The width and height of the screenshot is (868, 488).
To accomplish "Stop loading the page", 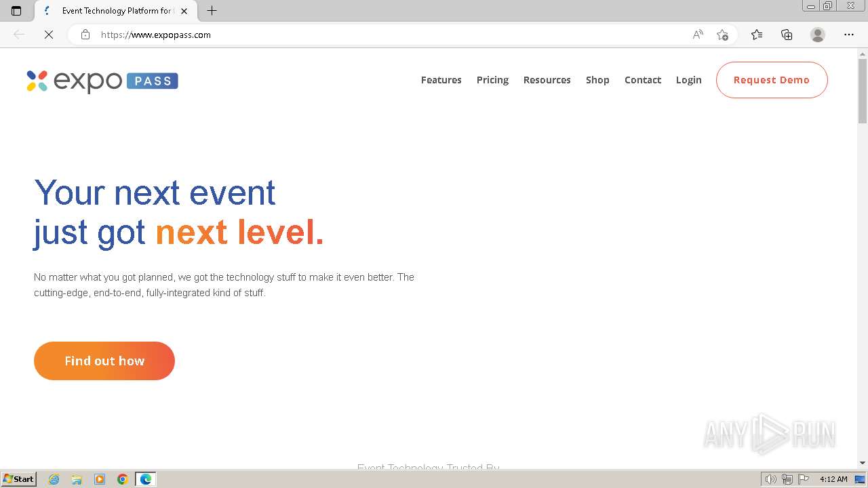I will coord(49,35).
